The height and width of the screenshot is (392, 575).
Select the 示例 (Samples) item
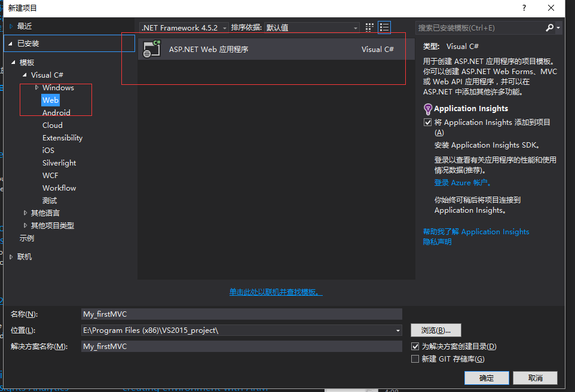(27, 238)
